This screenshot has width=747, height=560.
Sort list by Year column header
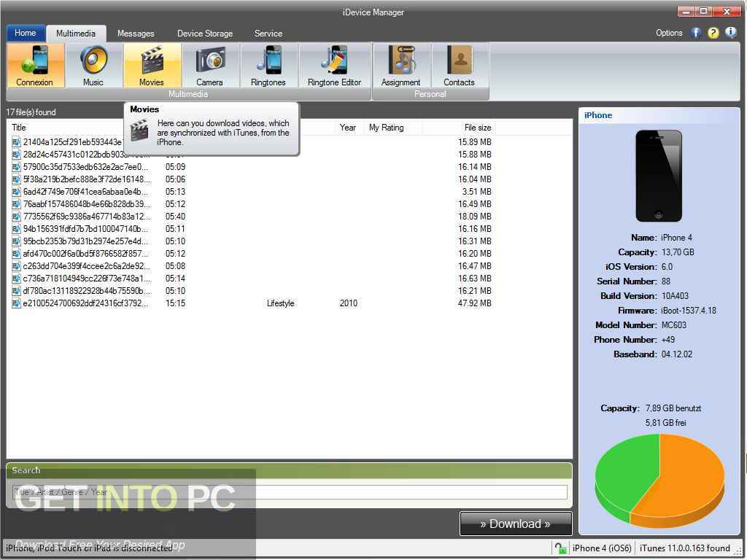coord(348,128)
